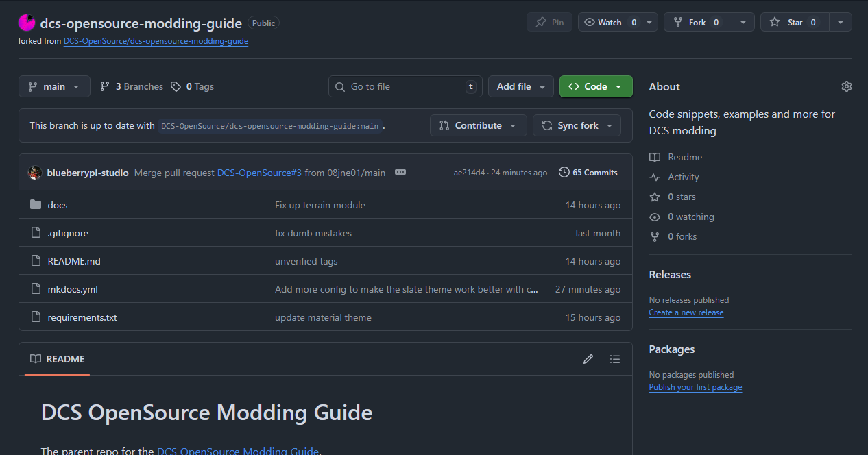Open the requirements.txt file
868x455 pixels.
(x=82, y=317)
